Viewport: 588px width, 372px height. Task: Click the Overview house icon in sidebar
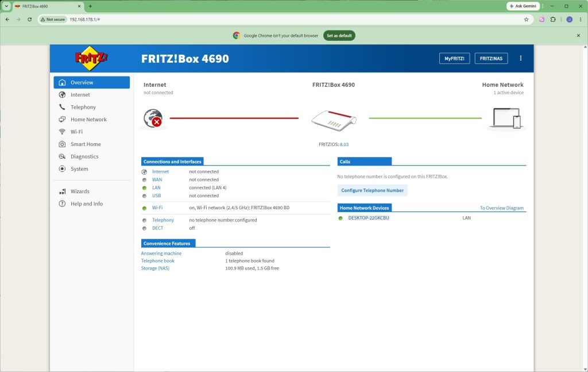62,83
